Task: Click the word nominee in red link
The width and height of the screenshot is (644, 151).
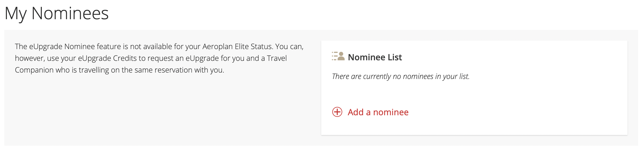Action: coord(391,112)
